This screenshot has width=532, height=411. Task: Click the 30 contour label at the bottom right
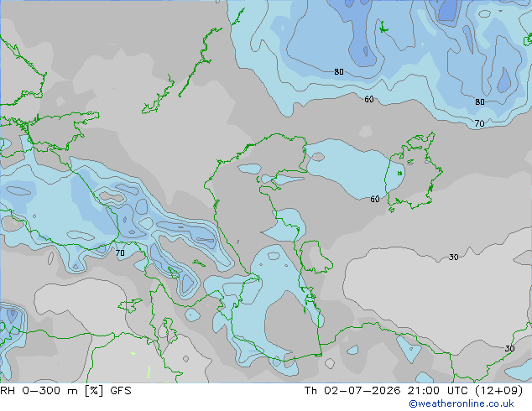tap(509, 349)
